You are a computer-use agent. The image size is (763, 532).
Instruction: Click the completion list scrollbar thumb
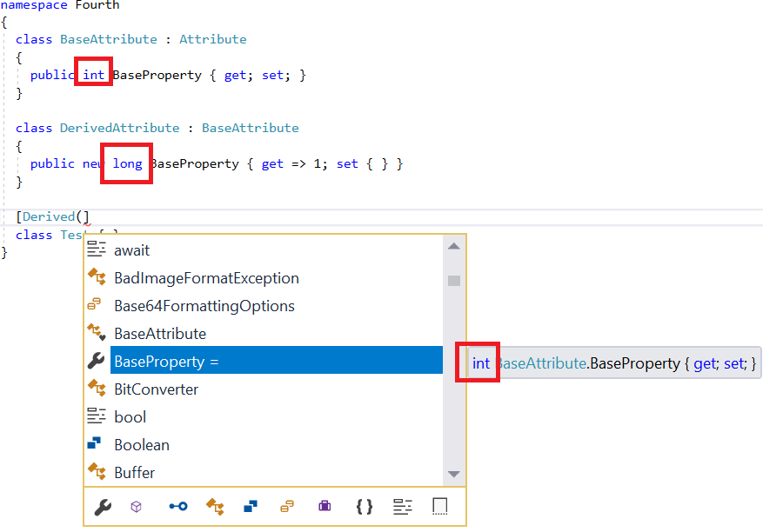[454, 281]
